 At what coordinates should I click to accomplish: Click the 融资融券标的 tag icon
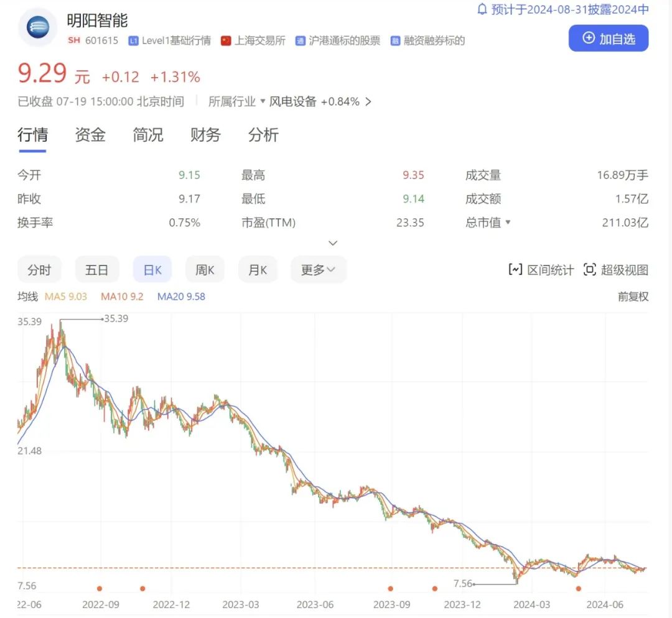click(395, 41)
